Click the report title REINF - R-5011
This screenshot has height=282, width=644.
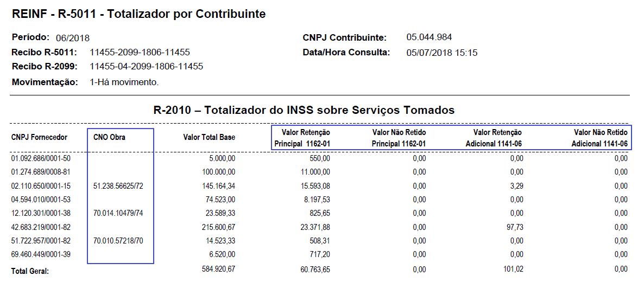pos(54,14)
